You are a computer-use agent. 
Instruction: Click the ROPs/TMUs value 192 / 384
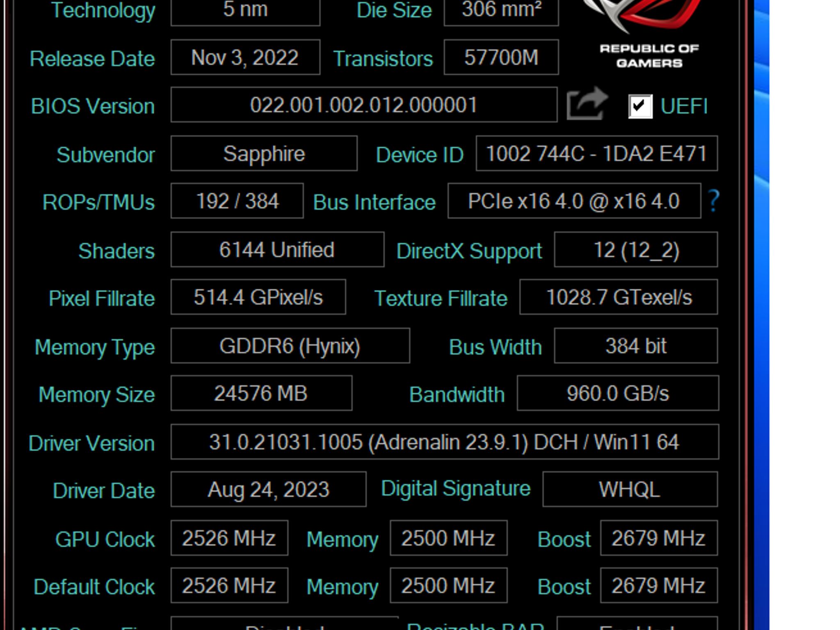[237, 201]
